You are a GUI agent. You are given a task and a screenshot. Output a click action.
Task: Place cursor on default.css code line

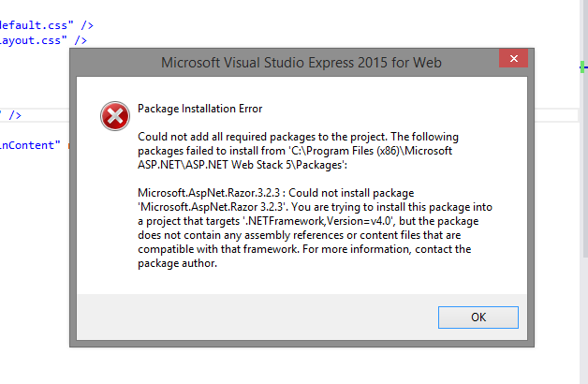pyautogui.click(x=47, y=25)
